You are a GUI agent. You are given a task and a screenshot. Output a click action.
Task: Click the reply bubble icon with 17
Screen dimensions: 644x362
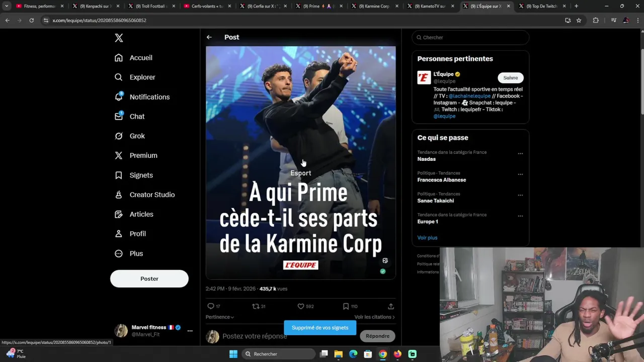(x=210, y=306)
